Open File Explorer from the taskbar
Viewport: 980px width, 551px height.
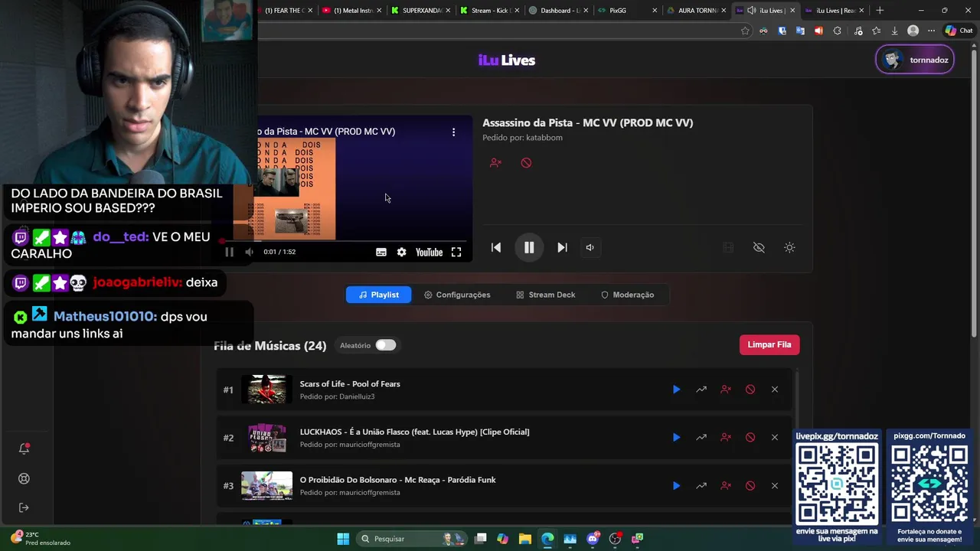coord(524,539)
